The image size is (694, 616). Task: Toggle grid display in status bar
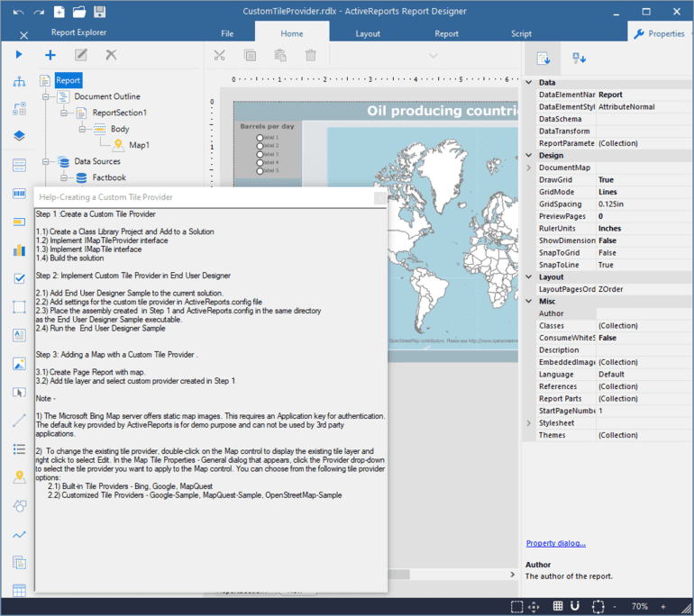pos(558,606)
